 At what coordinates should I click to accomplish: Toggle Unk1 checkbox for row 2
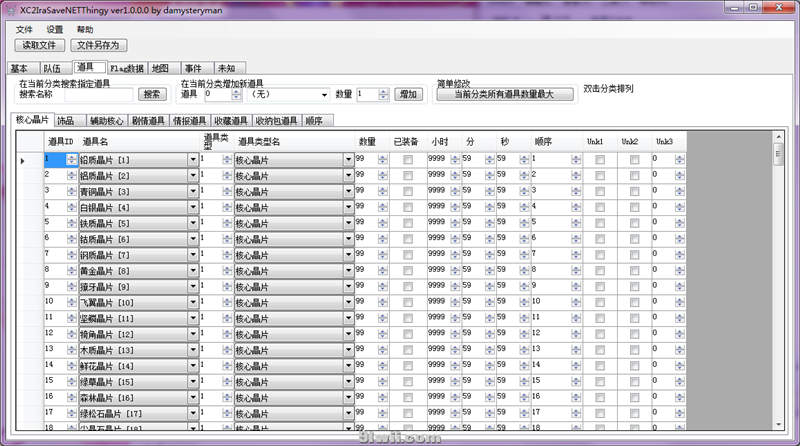[x=600, y=176]
